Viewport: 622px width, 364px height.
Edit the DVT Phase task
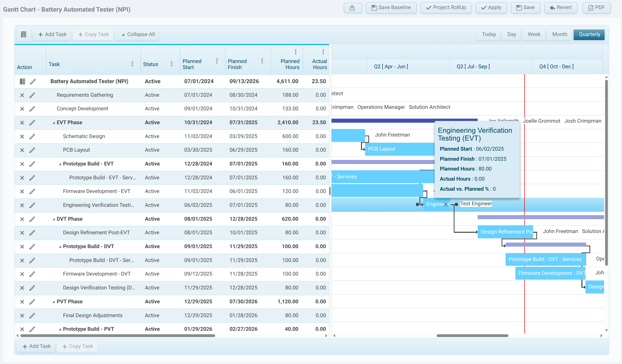[x=32, y=219]
